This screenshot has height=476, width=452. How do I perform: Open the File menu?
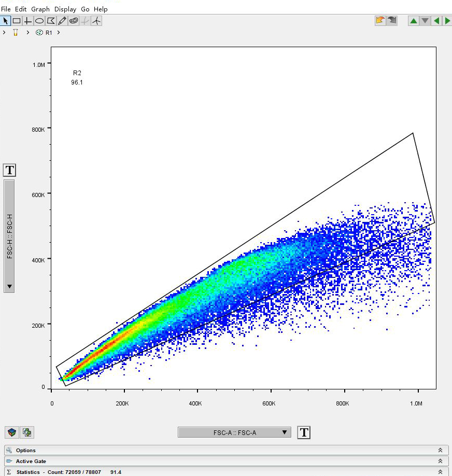[x=6, y=9]
